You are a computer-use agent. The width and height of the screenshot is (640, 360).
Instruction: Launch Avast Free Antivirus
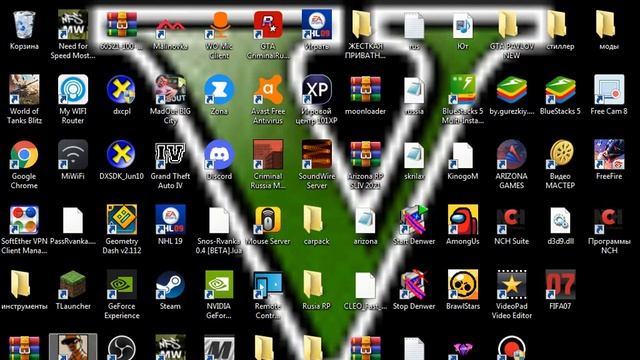coord(268,90)
